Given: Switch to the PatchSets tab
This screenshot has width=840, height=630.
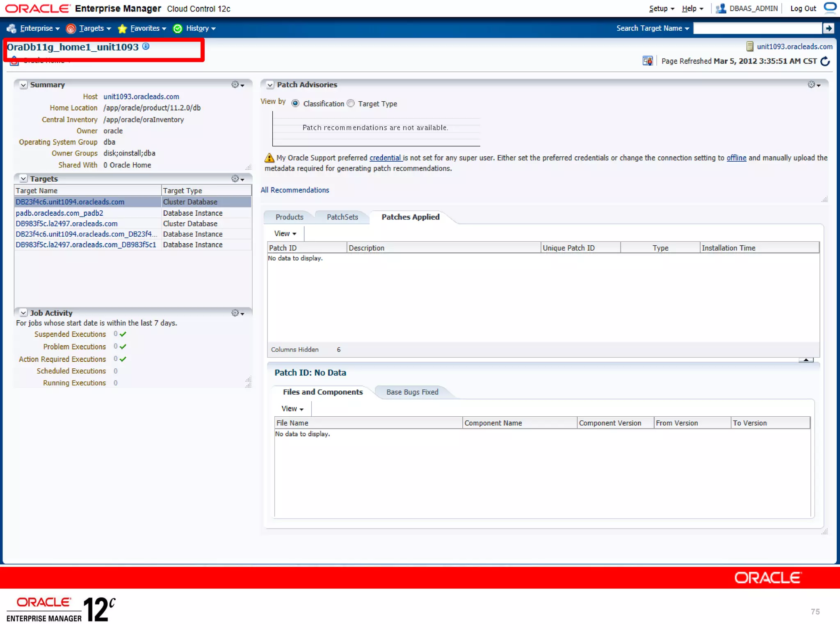Looking at the screenshot, I should click(x=342, y=217).
